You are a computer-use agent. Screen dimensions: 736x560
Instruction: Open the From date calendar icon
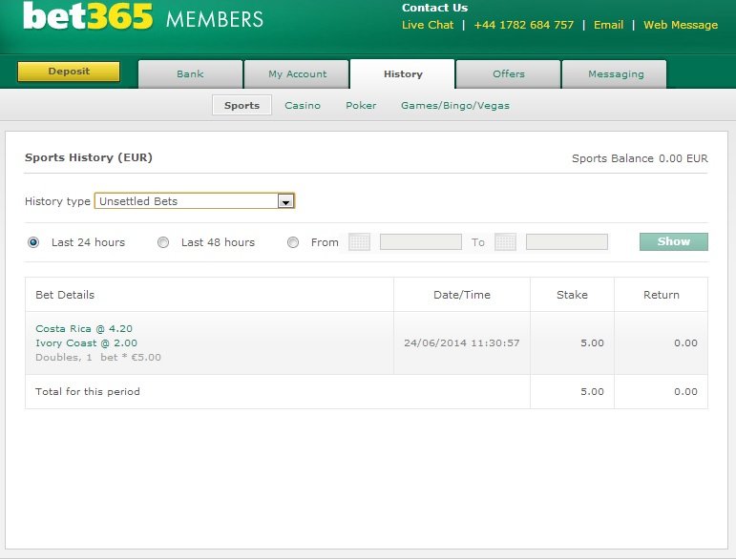click(x=360, y=242)
